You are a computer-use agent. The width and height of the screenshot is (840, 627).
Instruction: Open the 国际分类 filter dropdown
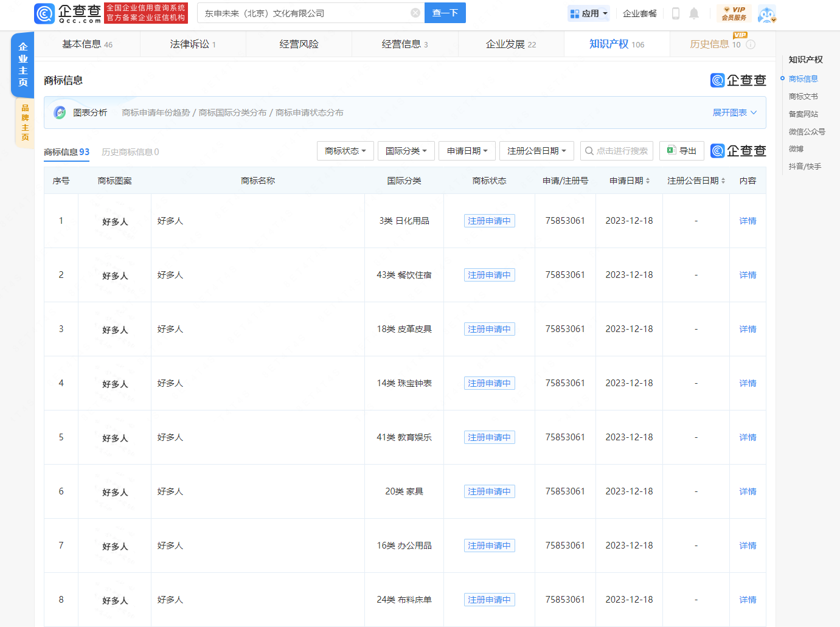tap(406, 151)
